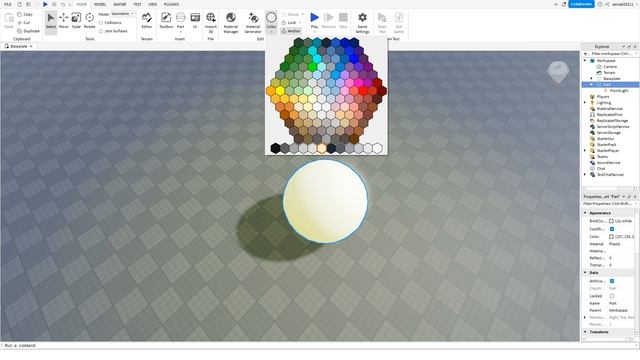The width and height of the screenshot is (640, 360).
Task: Click the New file icon in title bar
Action: click(19, 4)
